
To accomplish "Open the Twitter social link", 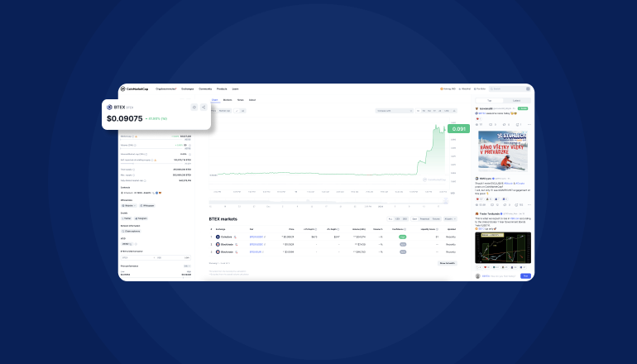I will point(127,218).
